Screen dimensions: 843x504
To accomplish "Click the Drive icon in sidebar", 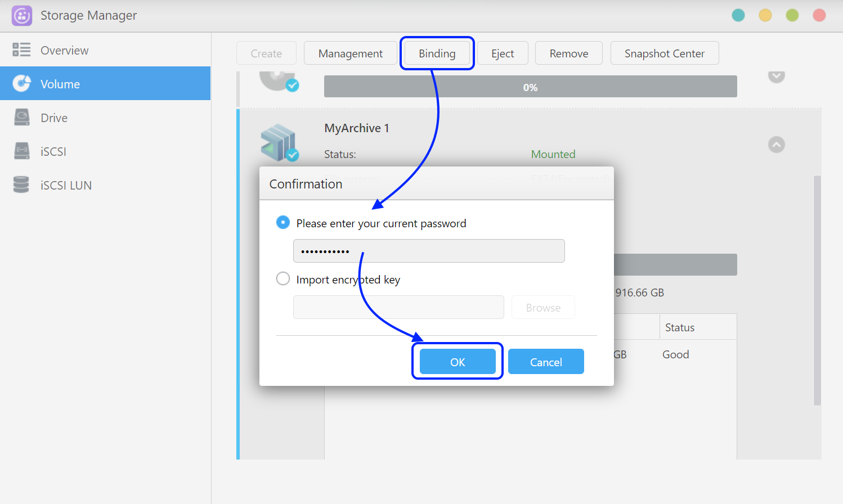I will pyautogui.click(x=21, y=118).
